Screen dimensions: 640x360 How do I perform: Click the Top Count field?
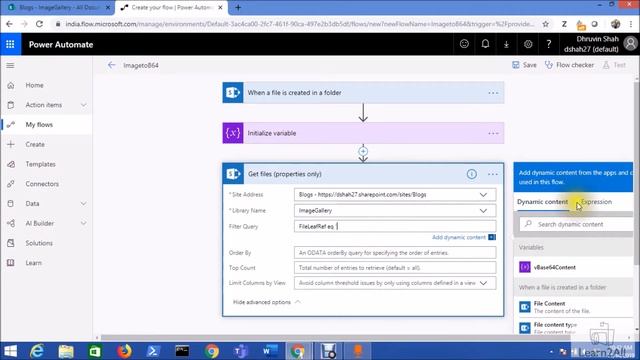coord(395,268)
